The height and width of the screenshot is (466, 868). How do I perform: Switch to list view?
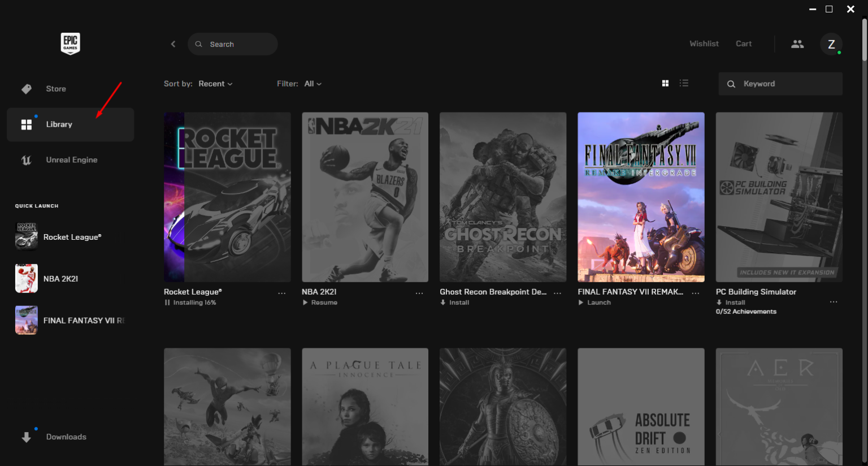tap(684, 83)
